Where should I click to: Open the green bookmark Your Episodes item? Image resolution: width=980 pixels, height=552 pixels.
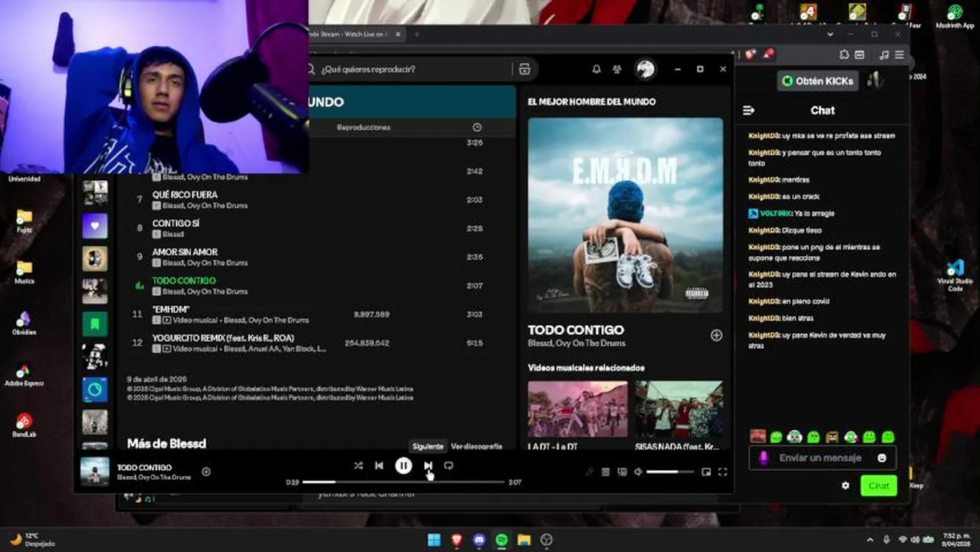click(x=95, y=324)
